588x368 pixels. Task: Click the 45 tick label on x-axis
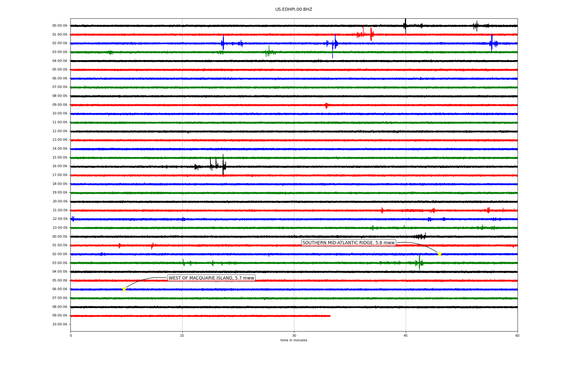(406, 335)
